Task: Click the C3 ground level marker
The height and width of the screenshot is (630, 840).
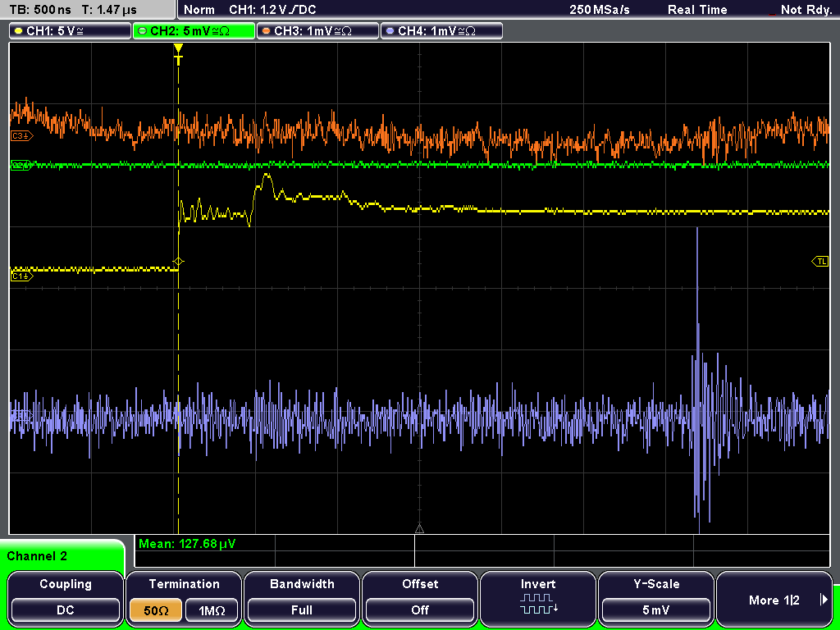Action: click(21, 136)
